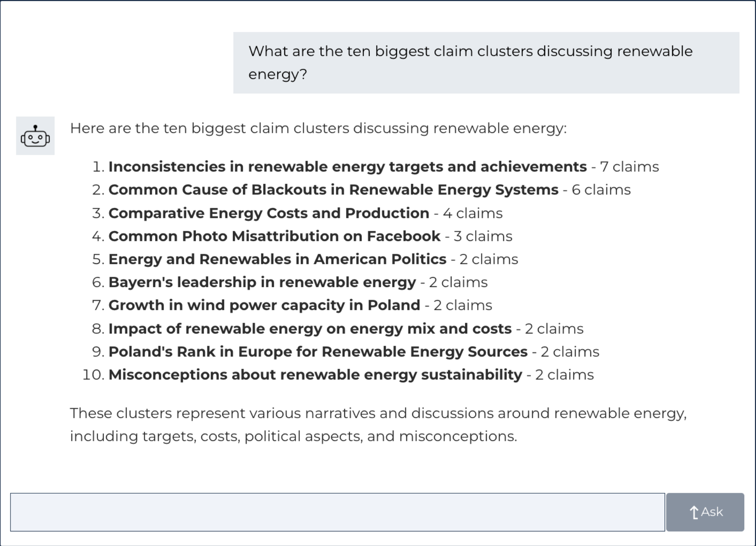756x546 pixels.
Task: Click the upward arrow on Ask button
Action: (x=694, y=512)
